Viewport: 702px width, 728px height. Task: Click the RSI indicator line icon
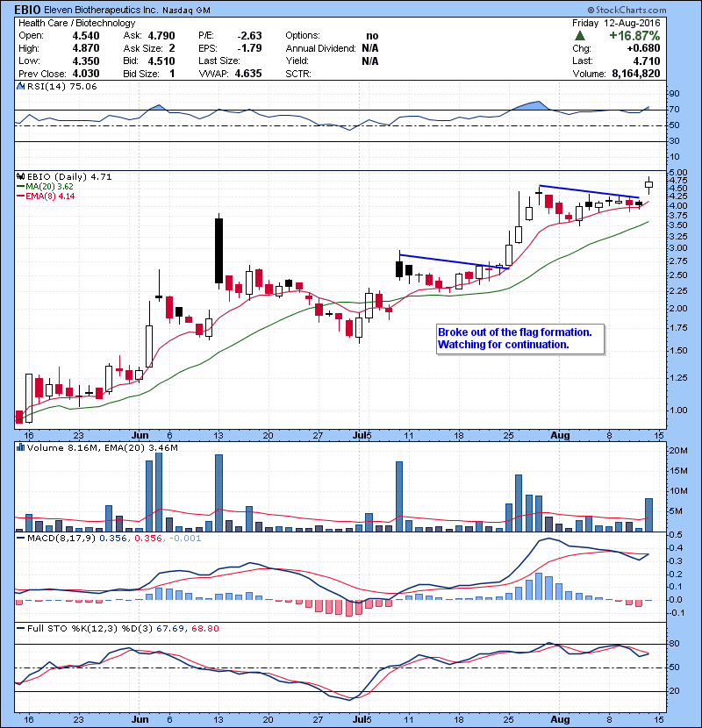[x=20, y=86]
